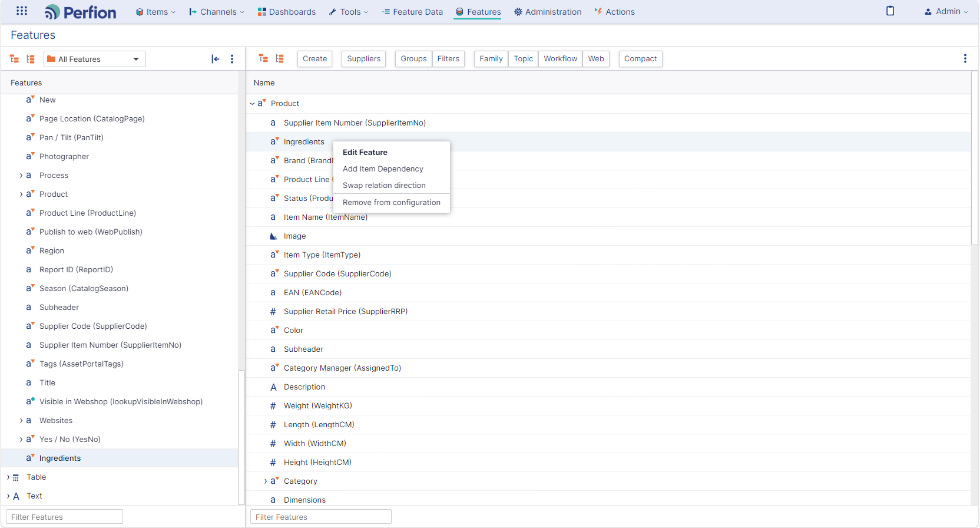The image size is (980, 528).
Task: Click the number icon beside Length (LengthCM)
Action: click(273, 425)
